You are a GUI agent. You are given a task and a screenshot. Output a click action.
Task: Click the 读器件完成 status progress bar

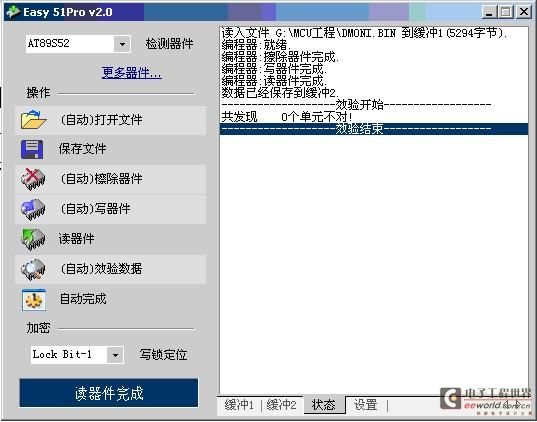click(x=109, y=393)
